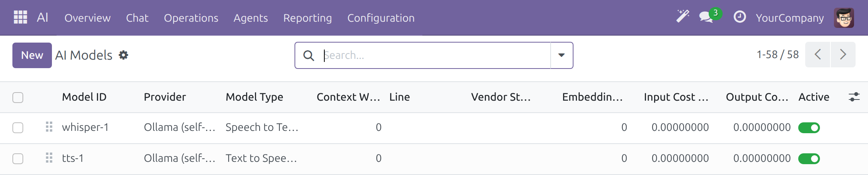Open optional columns adjust icon
Image resolution: width=868 pixels, height=175 pixels.
(854, 97)
